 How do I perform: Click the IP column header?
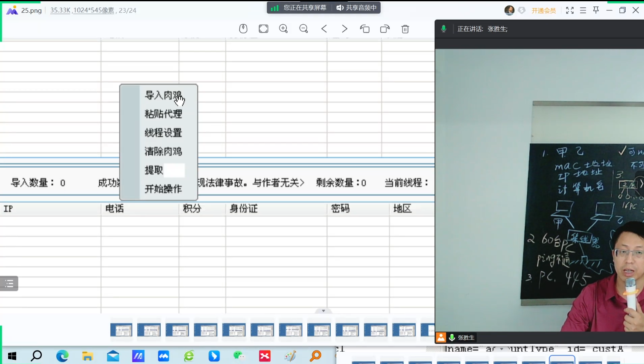(8, 209)
